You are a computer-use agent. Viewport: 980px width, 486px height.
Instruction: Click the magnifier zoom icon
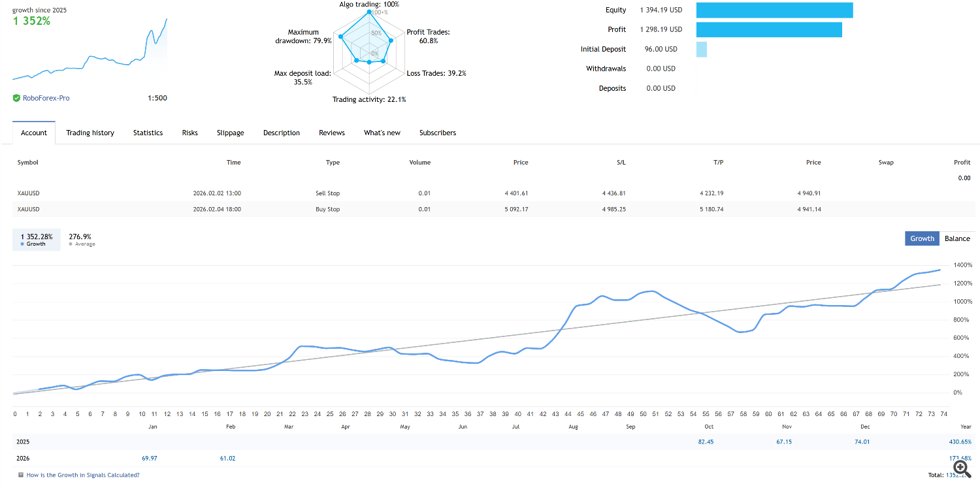[x=961, y=468]
